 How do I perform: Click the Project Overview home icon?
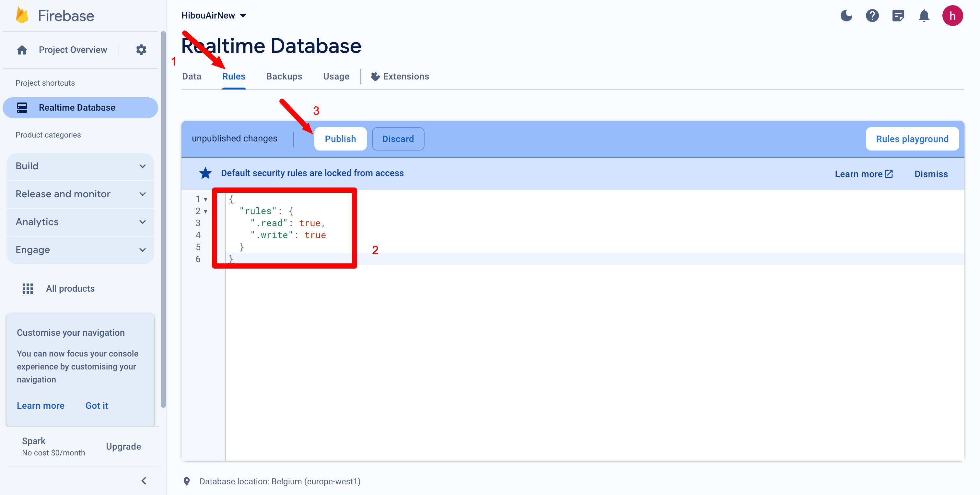22,50
